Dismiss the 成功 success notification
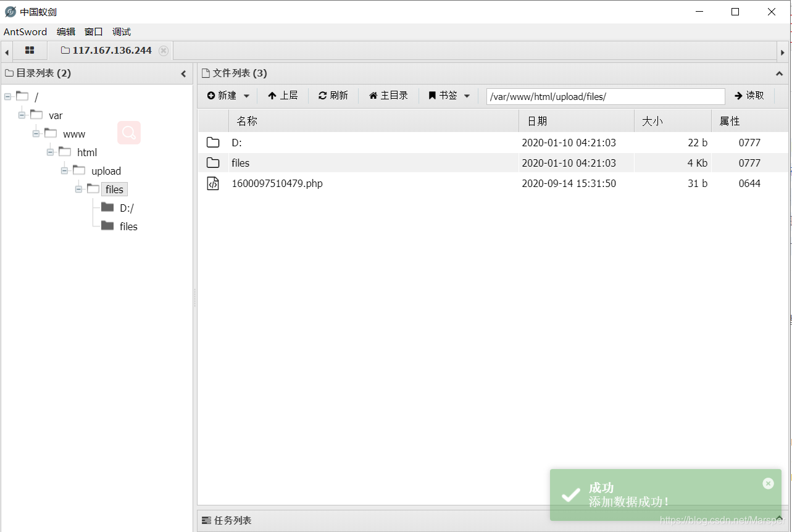 768,483
